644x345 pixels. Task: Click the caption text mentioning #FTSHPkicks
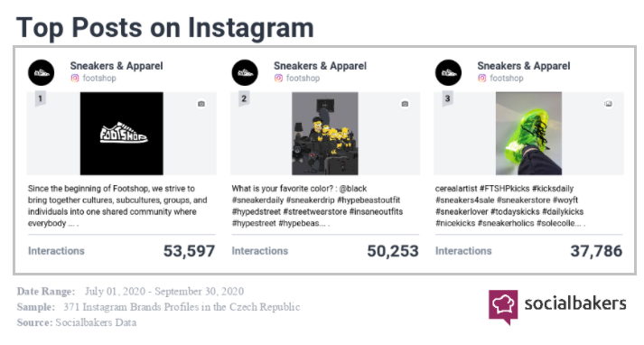click(x=509, y=206)
